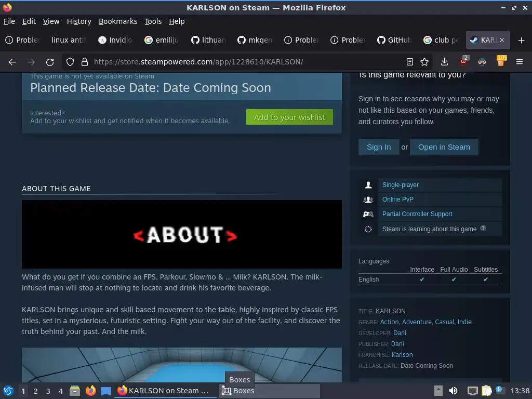This screenshot has width=532, height=399.
Task: Open the Casual genre link
Action: point(444,322)
